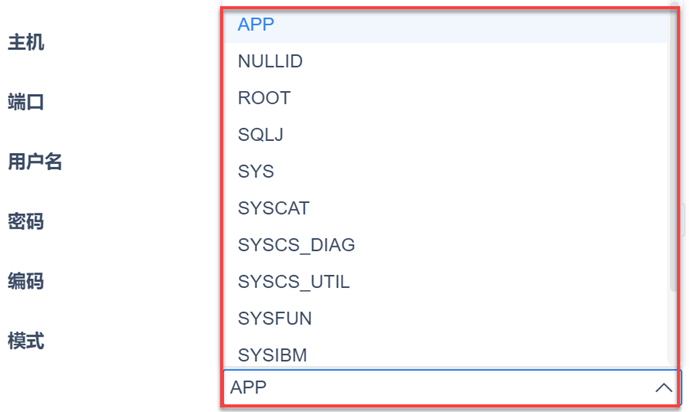Choose NULLID from the schema list
Viewport: 700px width, 412px height.
point(270,62)
